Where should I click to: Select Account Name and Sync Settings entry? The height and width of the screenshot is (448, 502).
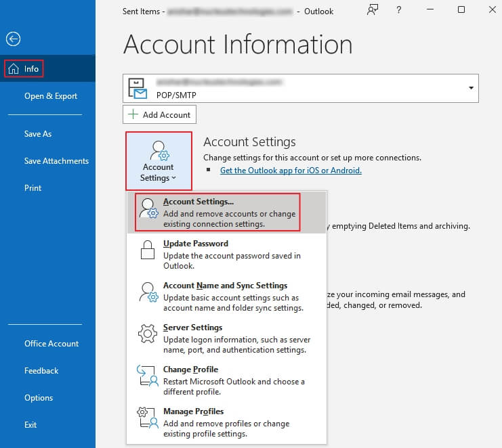point(227,296)
